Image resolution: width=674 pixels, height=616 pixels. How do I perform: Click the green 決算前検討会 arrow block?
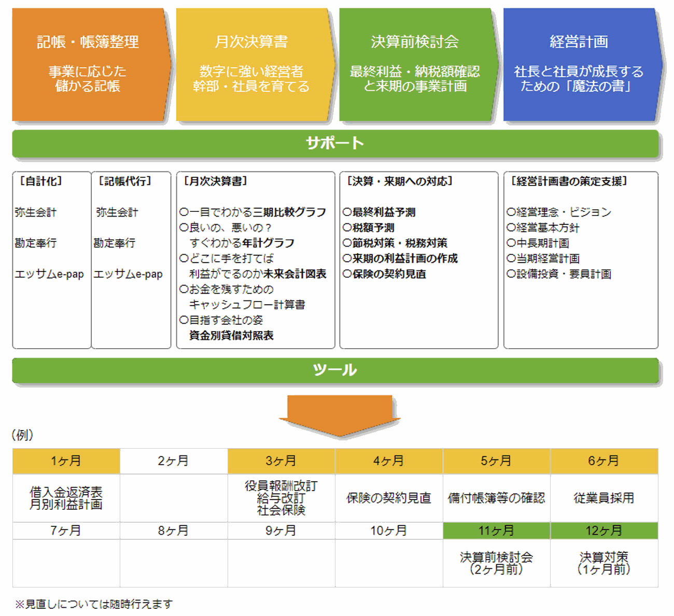pos(418,65)
